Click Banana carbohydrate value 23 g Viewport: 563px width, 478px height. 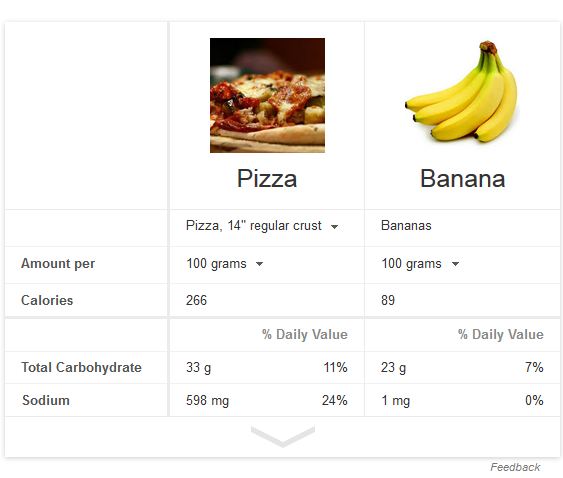(394, 367)
